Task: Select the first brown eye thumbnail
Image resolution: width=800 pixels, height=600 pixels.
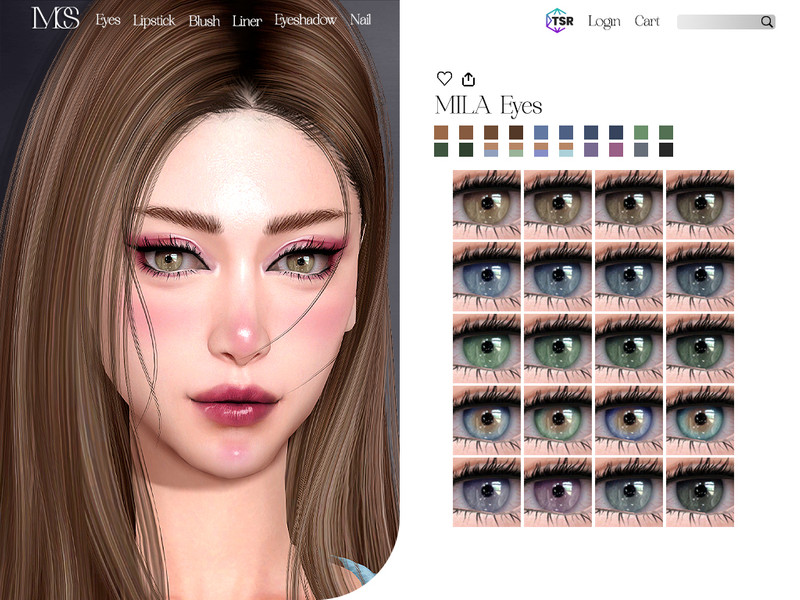Action: pos(487,203)
